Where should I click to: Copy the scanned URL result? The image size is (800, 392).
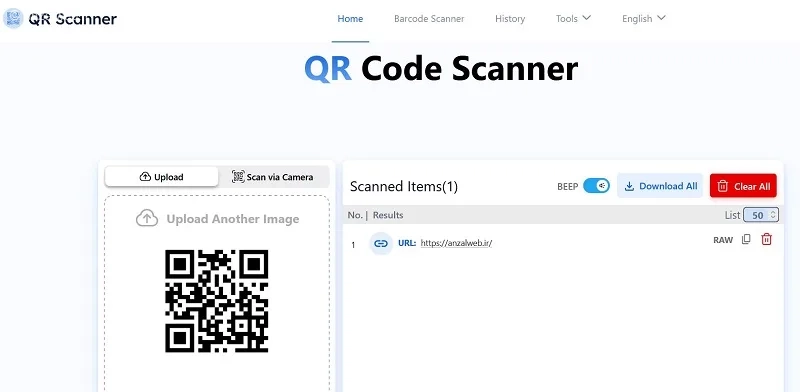point(746,239)
